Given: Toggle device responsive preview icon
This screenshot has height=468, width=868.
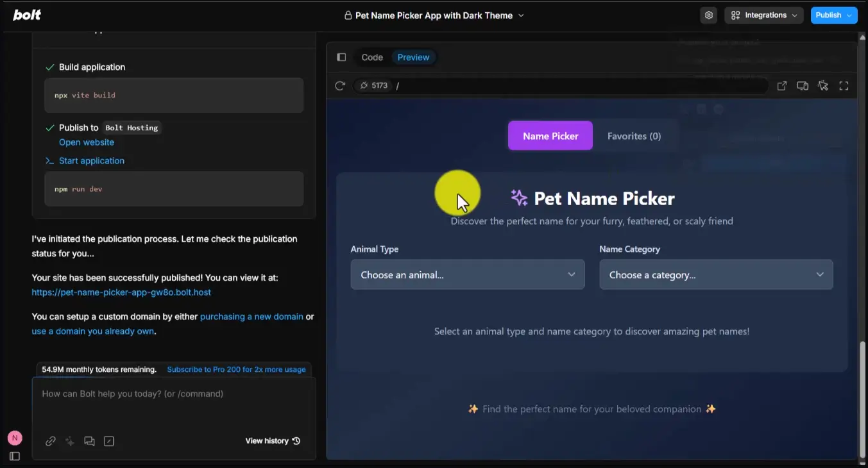Looking at the screenshot, I should click(x=803, y=85).
